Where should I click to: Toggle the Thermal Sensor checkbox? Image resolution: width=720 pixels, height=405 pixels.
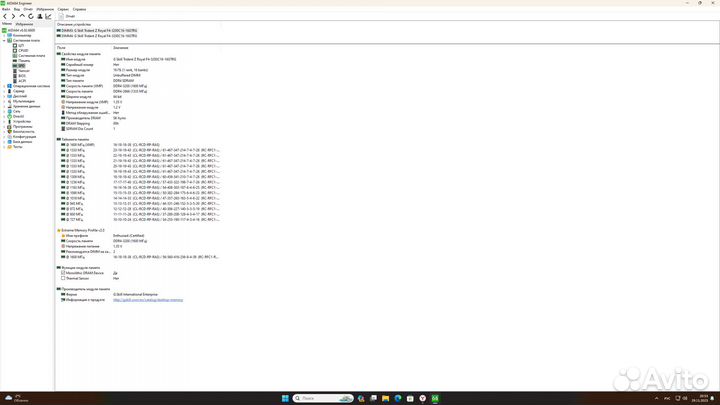(x=63, y=278)
